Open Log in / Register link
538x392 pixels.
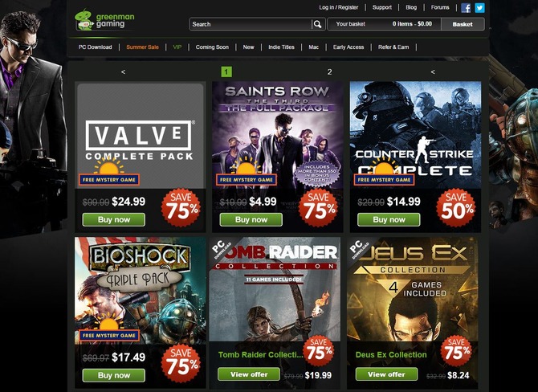tap(338, 7)
